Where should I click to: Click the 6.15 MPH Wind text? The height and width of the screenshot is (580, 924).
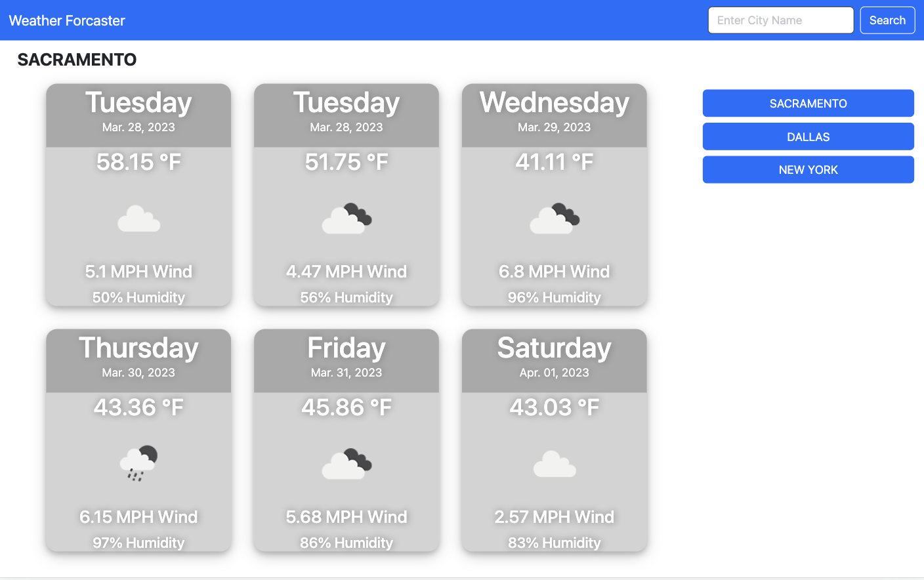click(x=138, y=517)
